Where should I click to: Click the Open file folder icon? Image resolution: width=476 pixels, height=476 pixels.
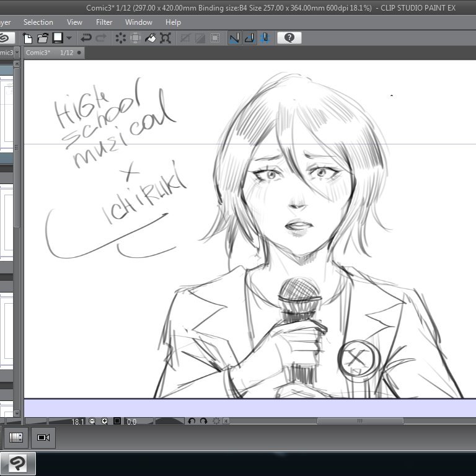coord(43,38)
